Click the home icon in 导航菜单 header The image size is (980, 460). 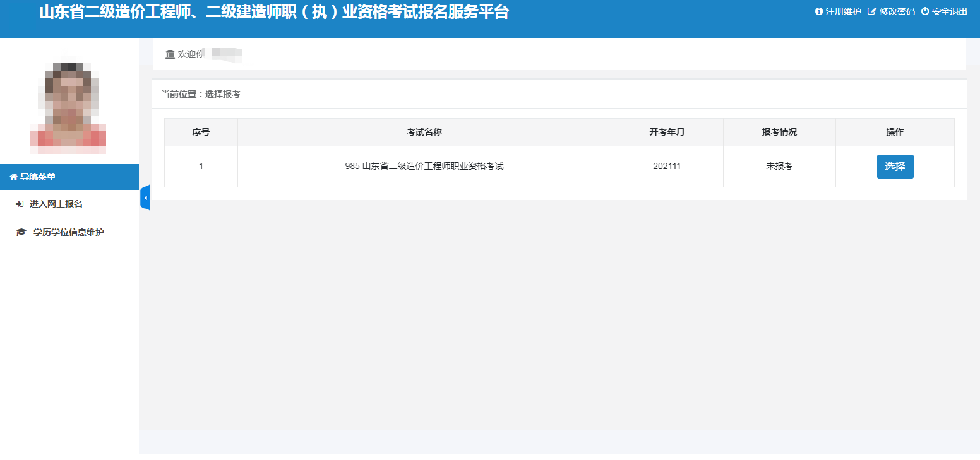click(x=13, y=177)
